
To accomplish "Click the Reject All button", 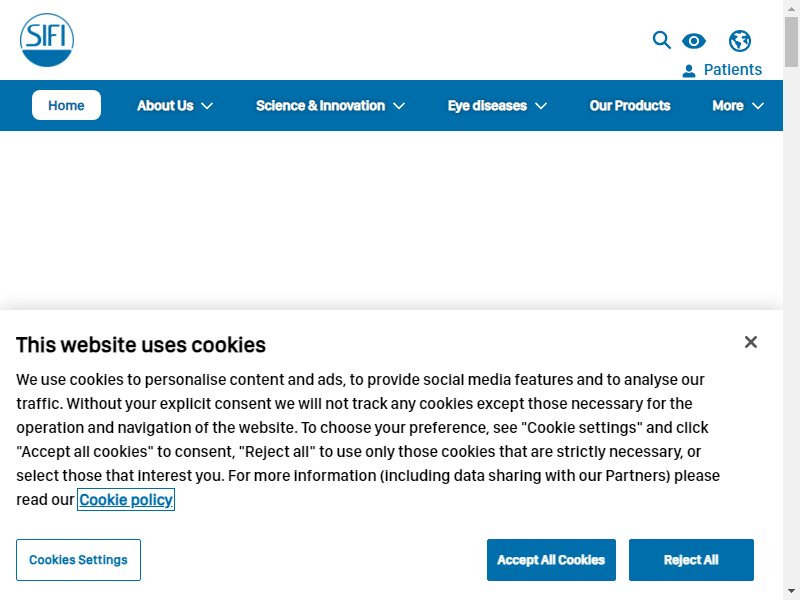I will click(691, 560).
